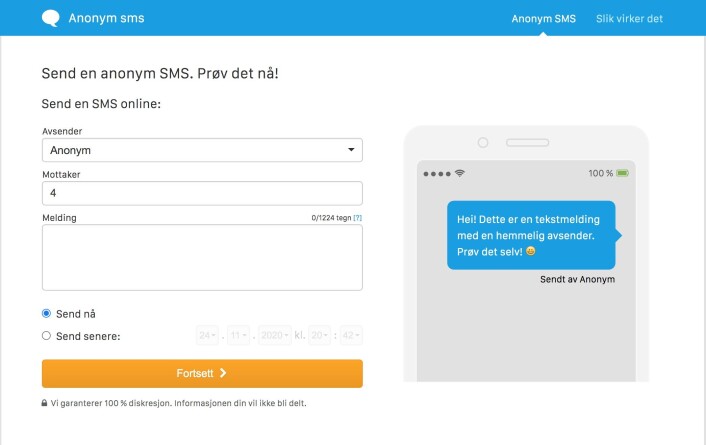Focus the Mottaker phone number field
Image resolution: width=706 pixels, height=445 pixels.
pyautogui.click(x=202, y=193)
